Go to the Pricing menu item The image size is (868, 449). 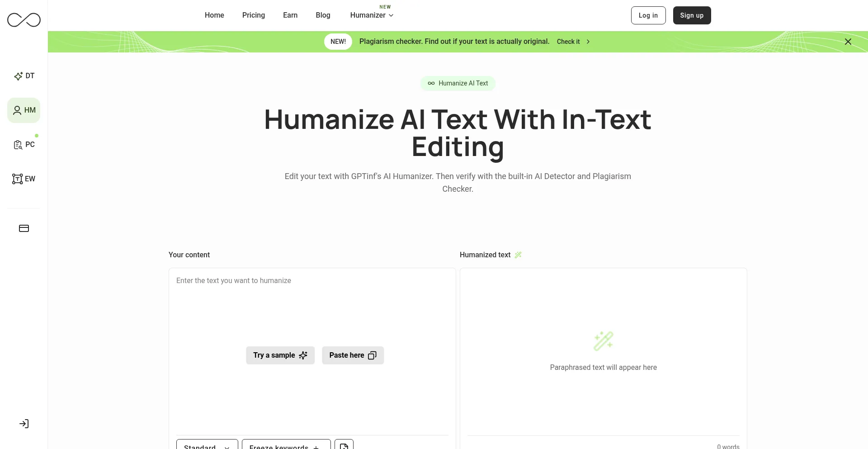254,15
